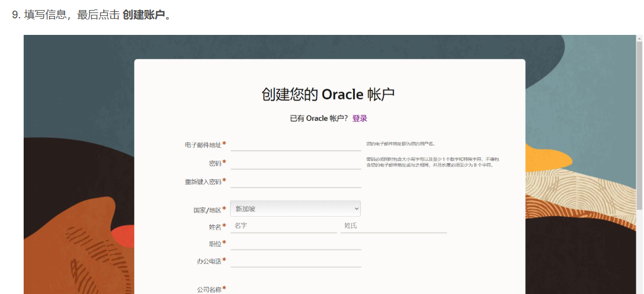Click the heading 创建您的 Oracle 帐户
The height and width of the screenshot is (294, 644).
[328, 95]
